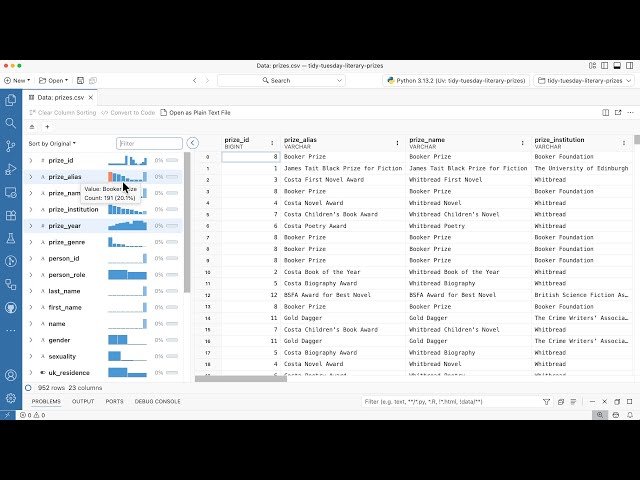Open the Extensions view
Image resolution: width=640 pixels, height=480 pixels.
[x=11, y=215]
